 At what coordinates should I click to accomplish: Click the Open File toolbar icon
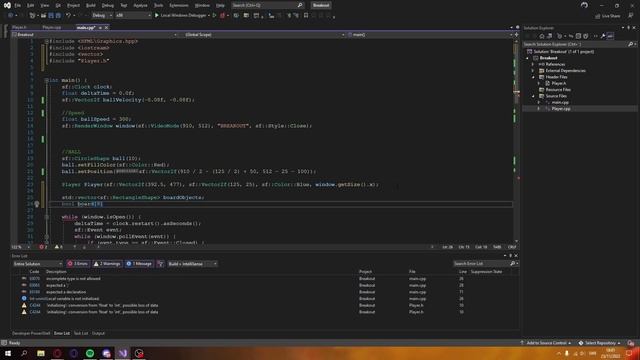(43, 16)
